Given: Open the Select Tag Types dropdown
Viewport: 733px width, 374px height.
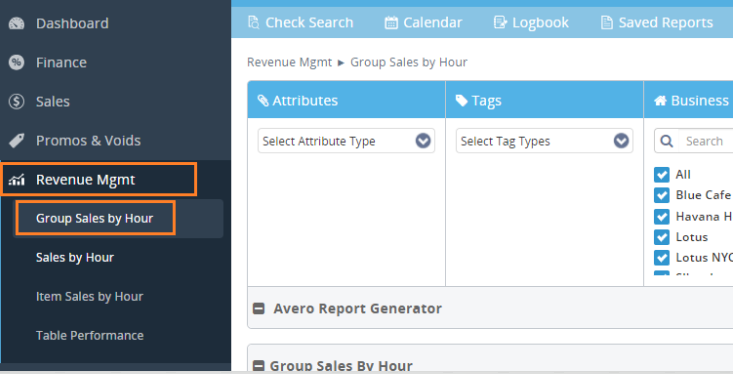Looking at the screenshot, I should tap(545, 141).
